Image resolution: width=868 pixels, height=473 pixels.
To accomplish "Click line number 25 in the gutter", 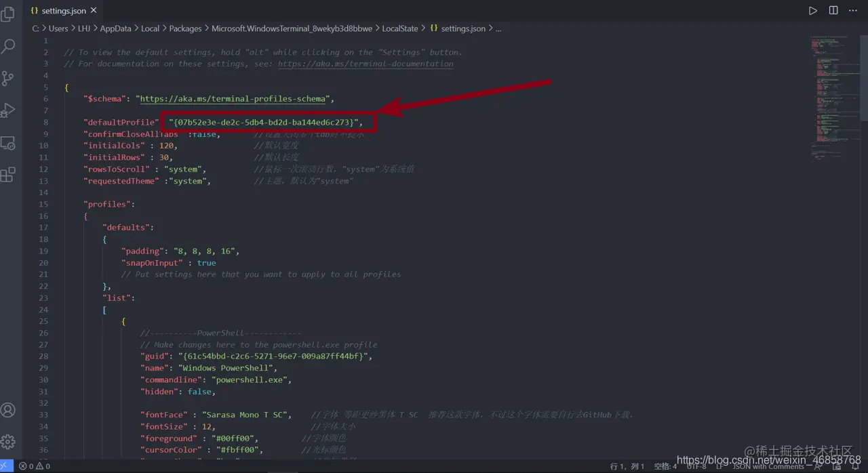I will click(43, 321).
